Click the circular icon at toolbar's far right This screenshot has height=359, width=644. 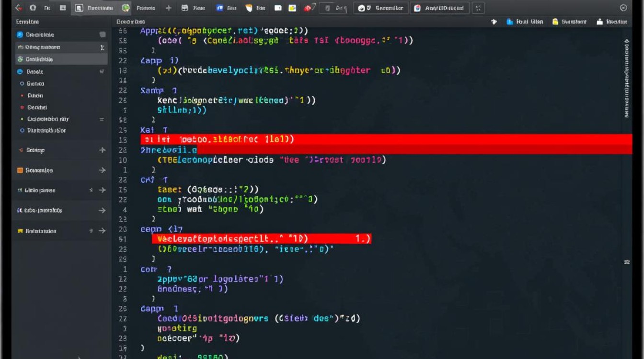(x=623, y=8)
